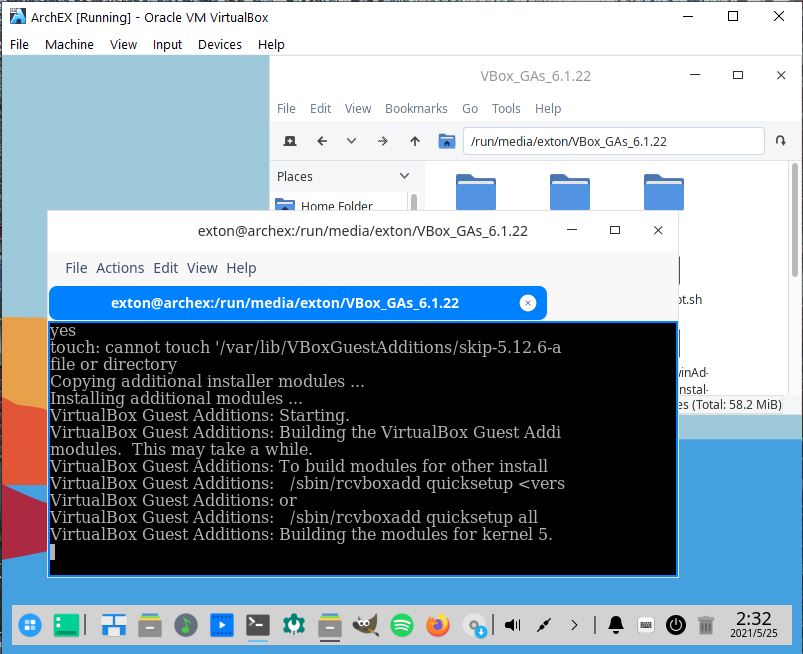Open the VirtualBox View menu
The image size is (803, 654).
[123, 45]
